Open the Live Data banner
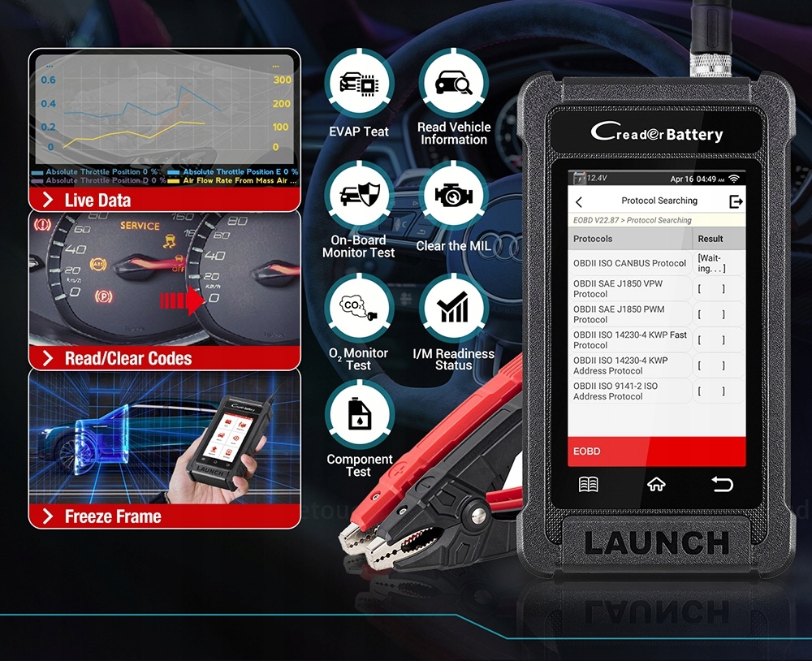The width and height of the screenshot is (812, 661). (165, 200)
